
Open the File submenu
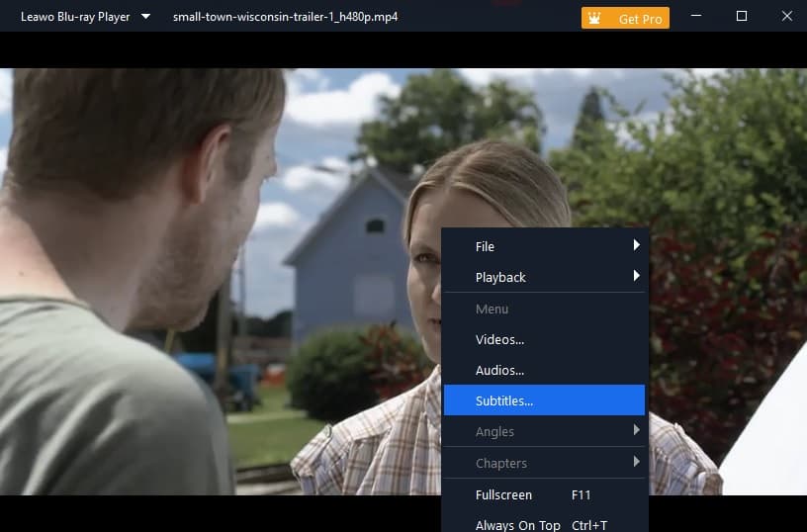544,246
